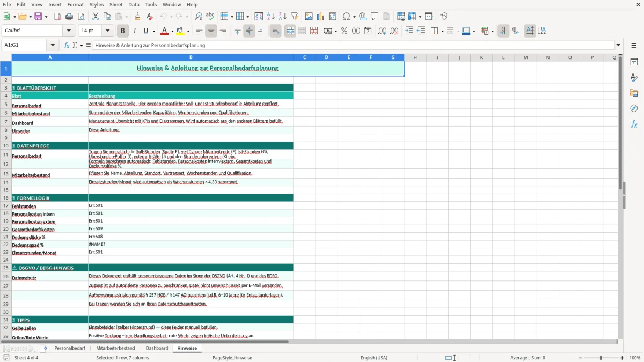Expand the font color dropdown arrow

point(172,31)
